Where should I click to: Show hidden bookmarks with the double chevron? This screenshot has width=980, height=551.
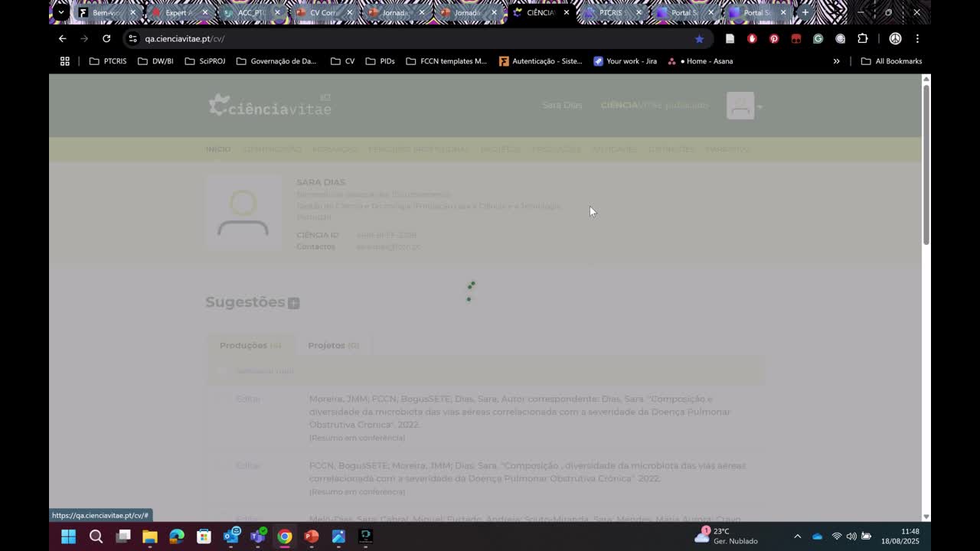pos(836,61)
